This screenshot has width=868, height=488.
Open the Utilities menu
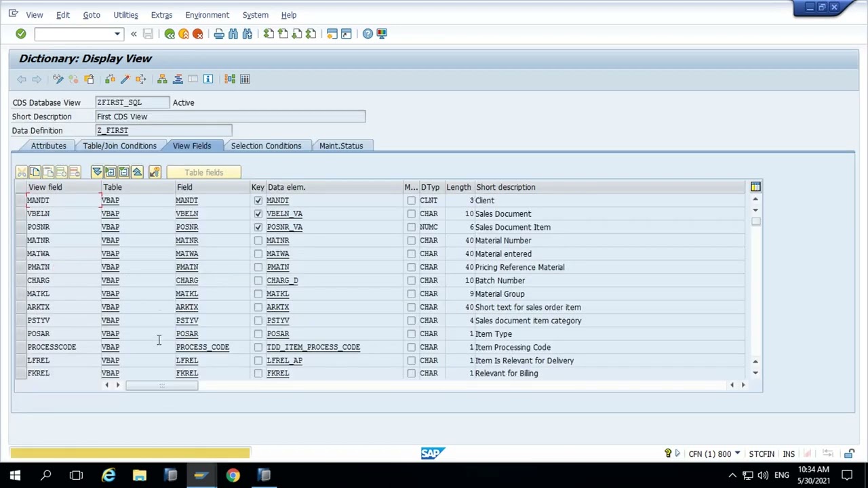[x=125, y=15]
